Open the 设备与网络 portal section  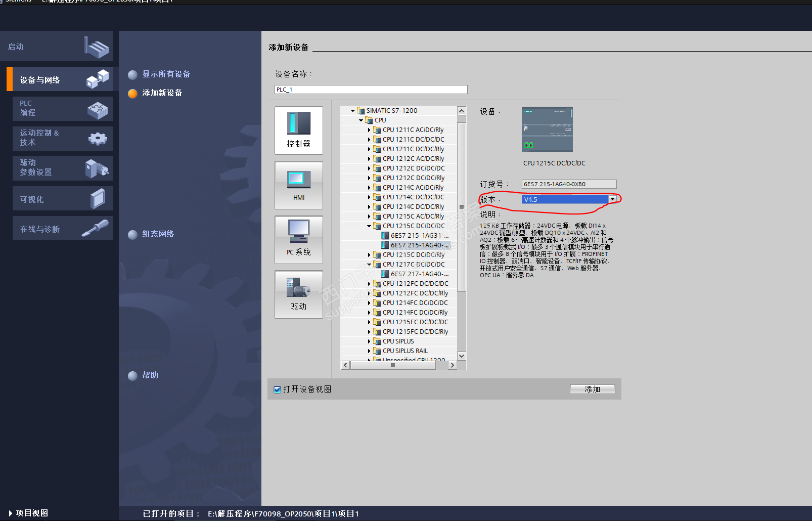pos(60,79)
